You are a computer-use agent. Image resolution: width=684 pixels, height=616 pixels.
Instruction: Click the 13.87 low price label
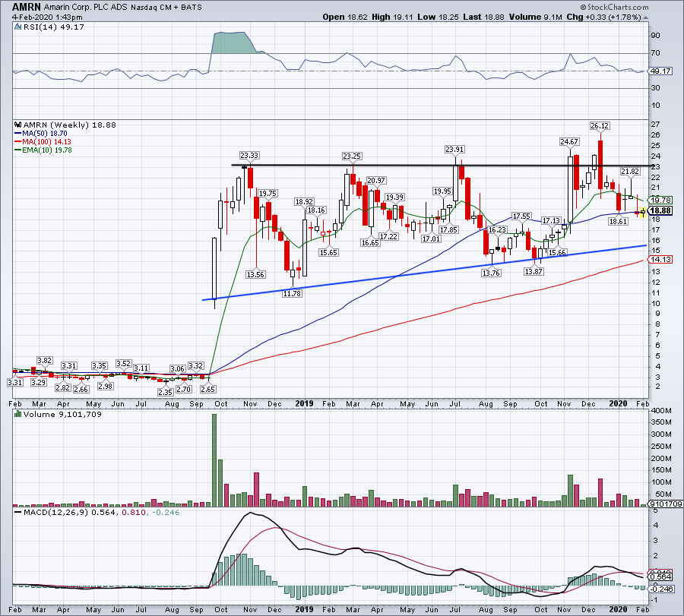pos(534,271)
